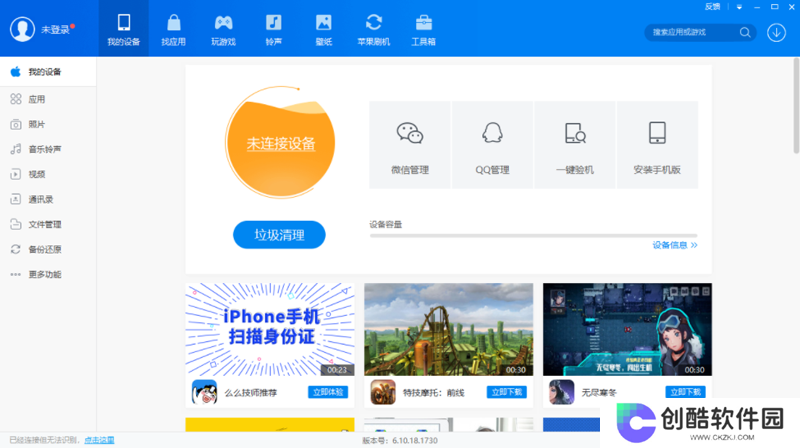
Task: Open the 工具箱 toolbox icon
Action: (x=423, y=23)
